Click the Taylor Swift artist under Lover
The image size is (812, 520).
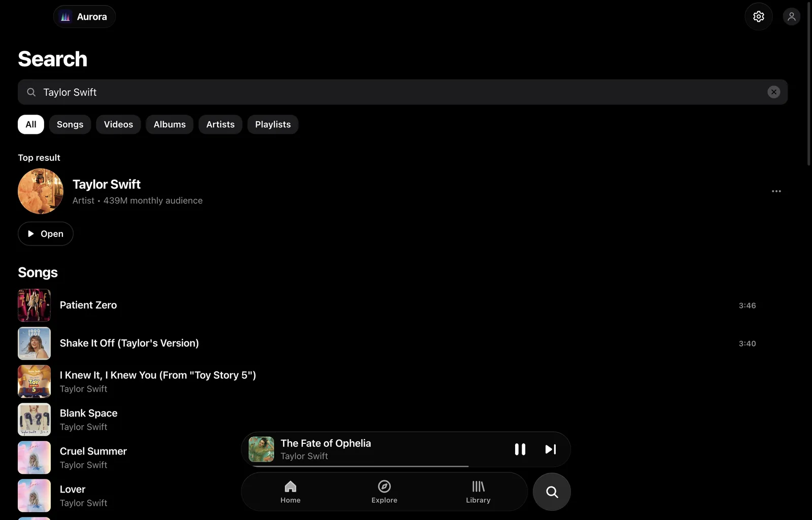84,503
